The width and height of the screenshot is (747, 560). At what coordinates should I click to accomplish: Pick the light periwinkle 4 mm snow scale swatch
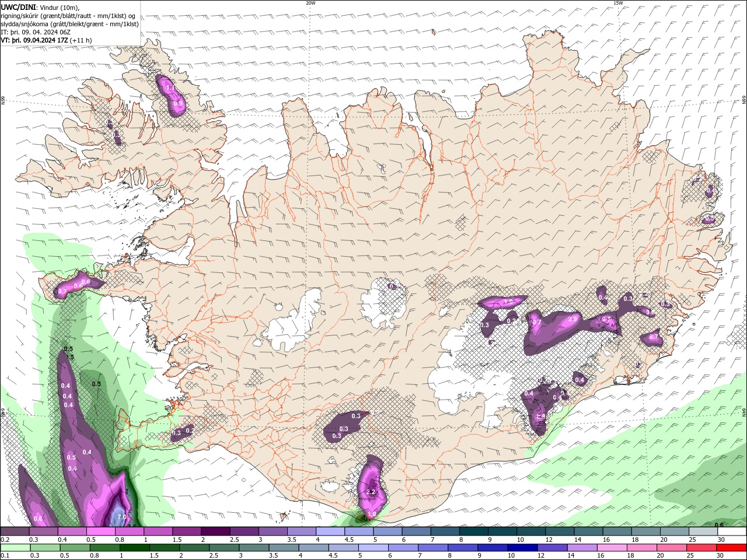click(330, 531)
